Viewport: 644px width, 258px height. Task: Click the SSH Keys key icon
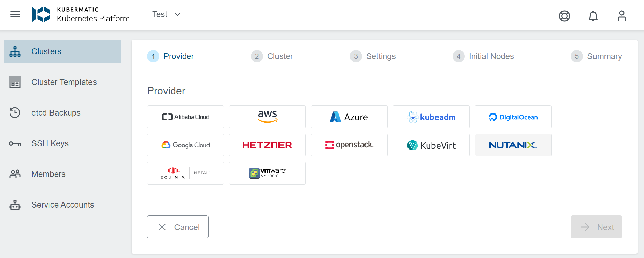tap(15, 143)
